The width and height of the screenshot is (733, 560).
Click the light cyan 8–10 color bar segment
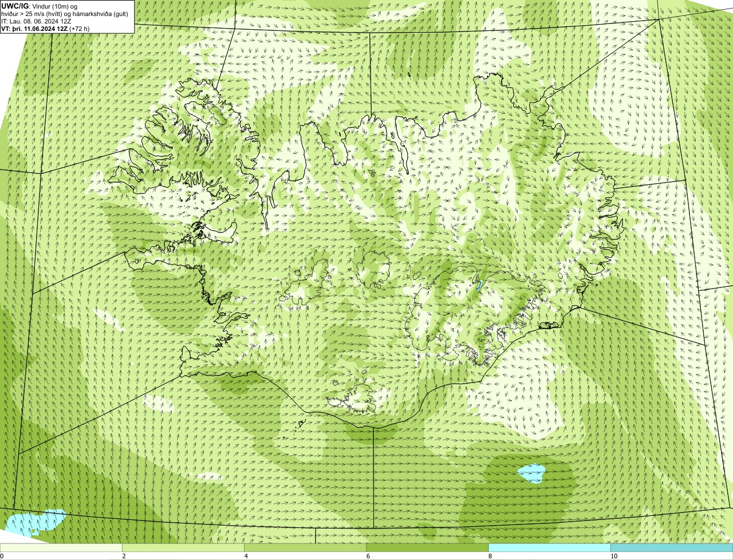(549, 547)
